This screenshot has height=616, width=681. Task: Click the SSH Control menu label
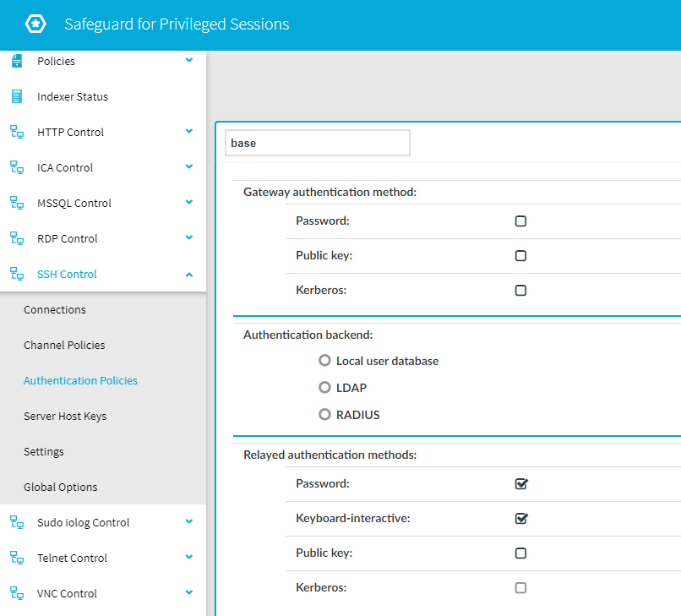point(67,274)
